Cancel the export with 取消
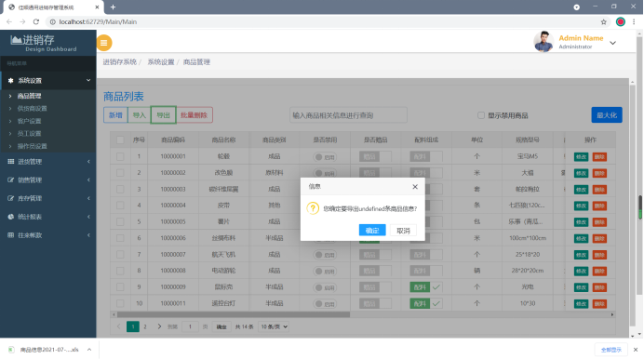This screenshot has width=644, height=359. click(403, 230)
